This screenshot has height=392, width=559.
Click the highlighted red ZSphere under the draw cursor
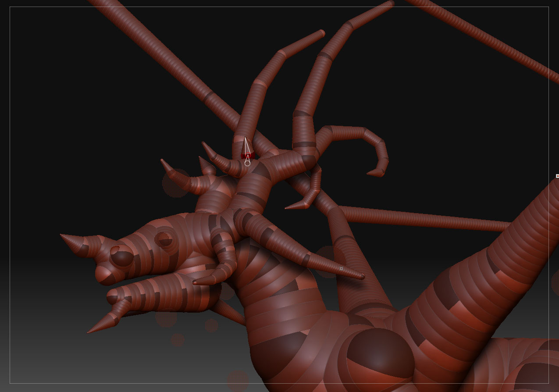(248, 156)
